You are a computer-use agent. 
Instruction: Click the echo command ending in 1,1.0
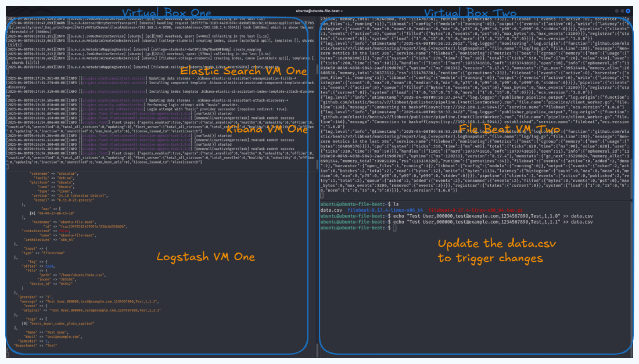tap(493, 216)
